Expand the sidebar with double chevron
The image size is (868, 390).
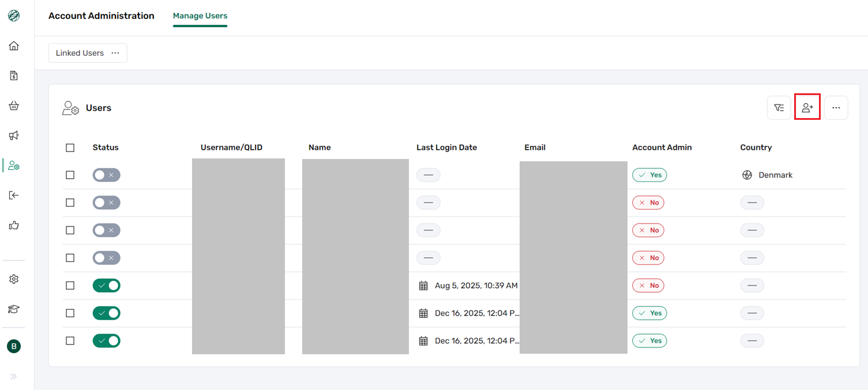14,376
